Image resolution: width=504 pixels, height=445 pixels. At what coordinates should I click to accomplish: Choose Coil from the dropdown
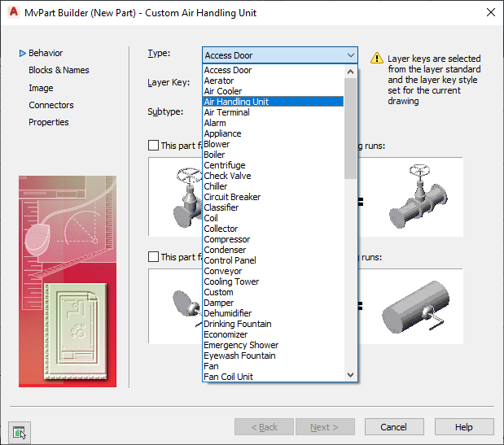click(x=274, y=218)
